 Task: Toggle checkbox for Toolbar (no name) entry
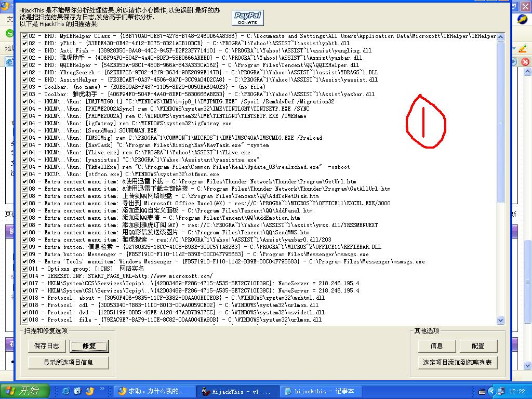click(x=24, y=87)
